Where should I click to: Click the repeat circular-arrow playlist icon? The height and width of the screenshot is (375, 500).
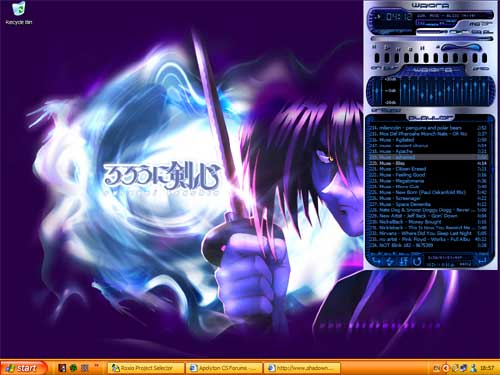pos(417,261)
